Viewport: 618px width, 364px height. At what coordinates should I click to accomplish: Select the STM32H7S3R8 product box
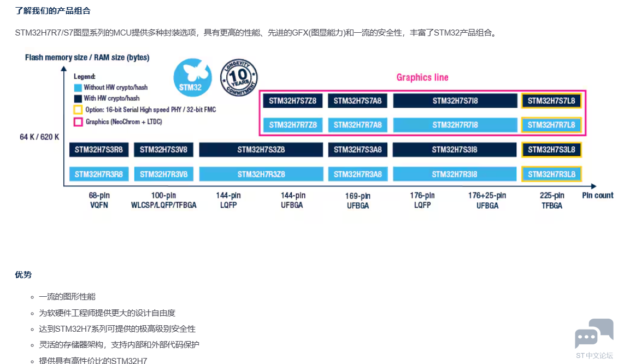[x=99, y=150]
